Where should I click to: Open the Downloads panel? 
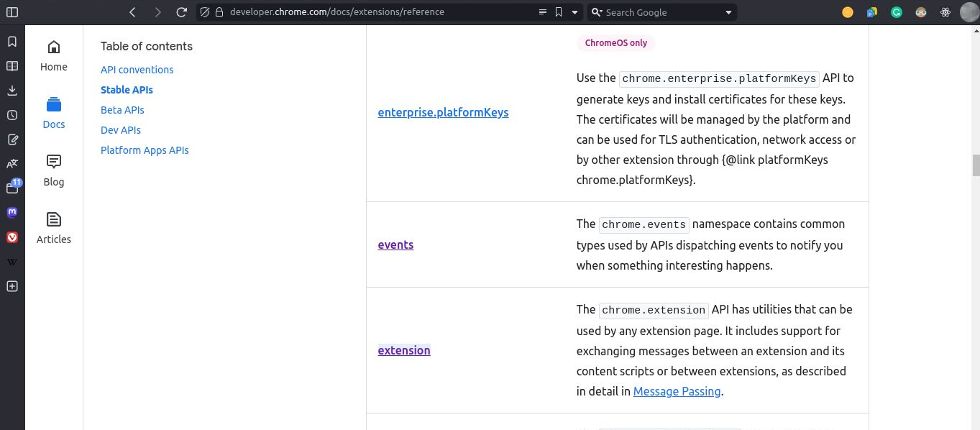click(x=12, y=90)
